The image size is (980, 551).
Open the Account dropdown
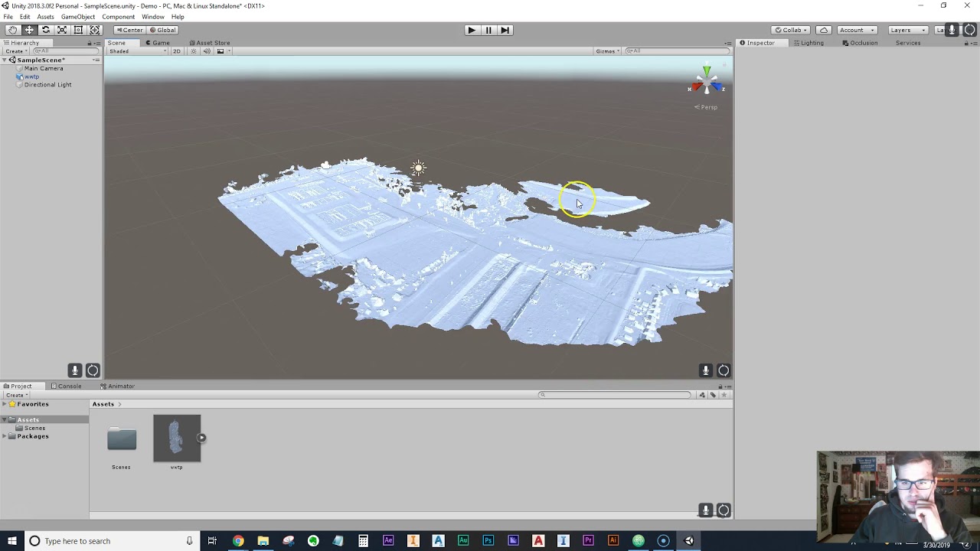pyautogui.click(x=857, y=30)
